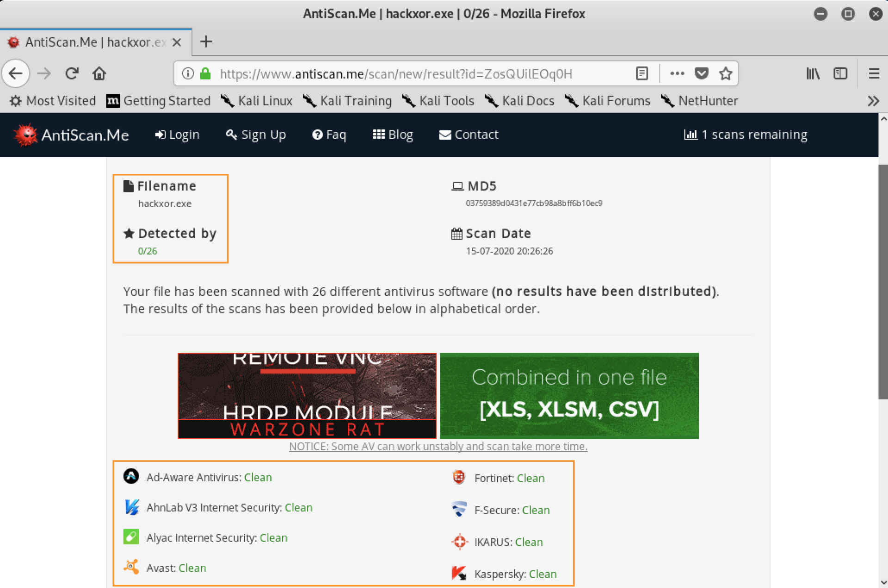
Task: Go back to the previous page
Action: pyautogui.click(x=16, y=73)
